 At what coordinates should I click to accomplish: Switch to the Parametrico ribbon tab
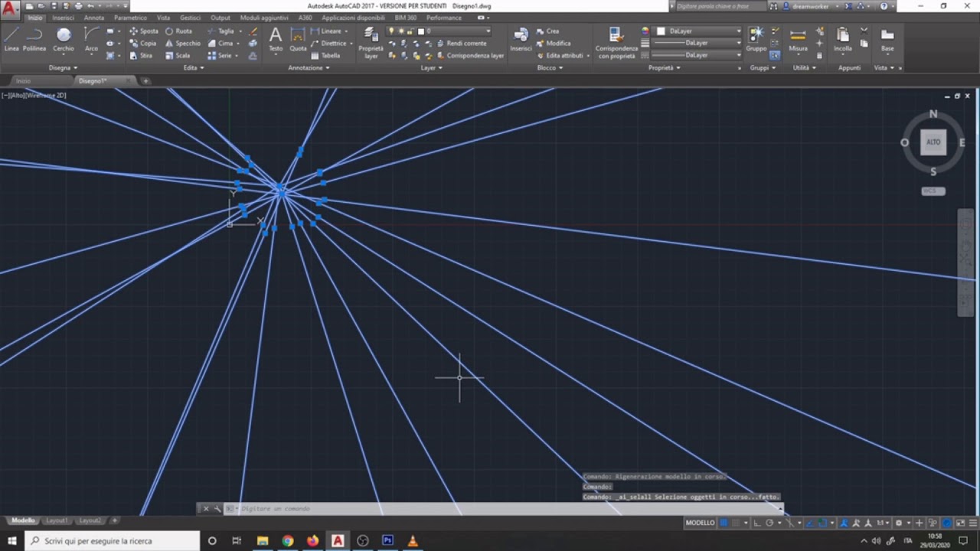130,18
